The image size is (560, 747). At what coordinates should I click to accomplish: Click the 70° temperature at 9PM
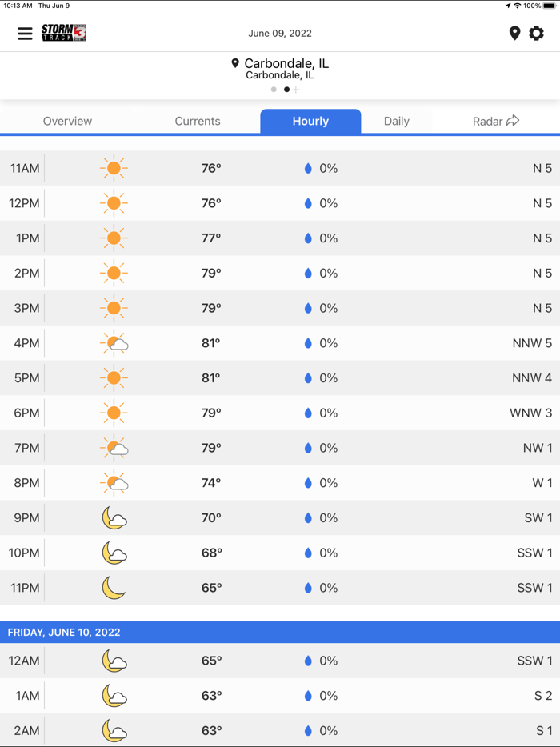pos(211,517)
